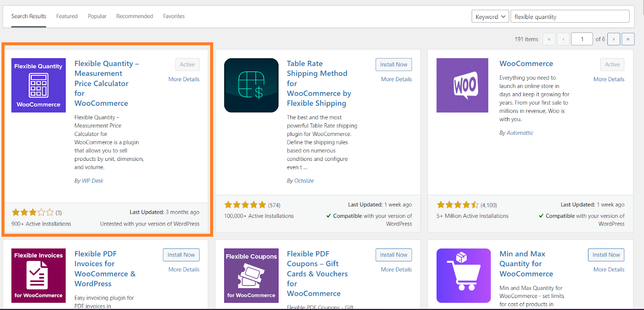644x310 pixels.
Task: Install Min and Max Quantity plugin
Action: click(606, 255)
